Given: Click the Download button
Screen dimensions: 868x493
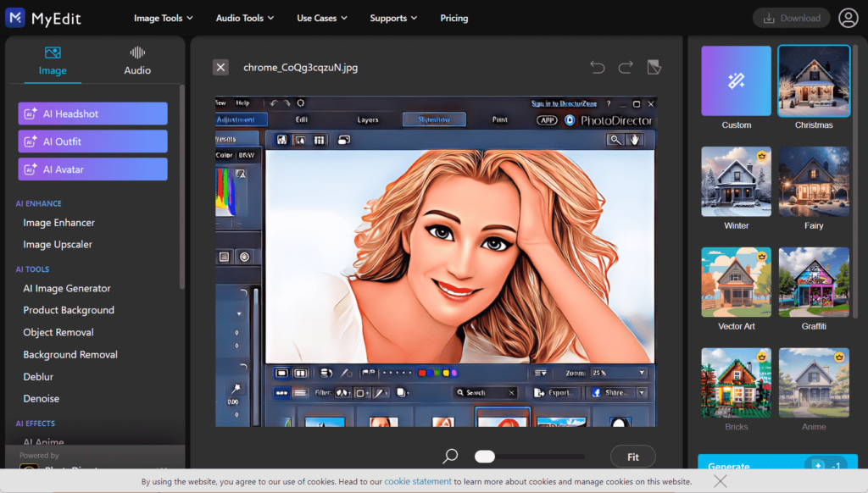Looking at the screenshot, I should [x=791, y=19].
